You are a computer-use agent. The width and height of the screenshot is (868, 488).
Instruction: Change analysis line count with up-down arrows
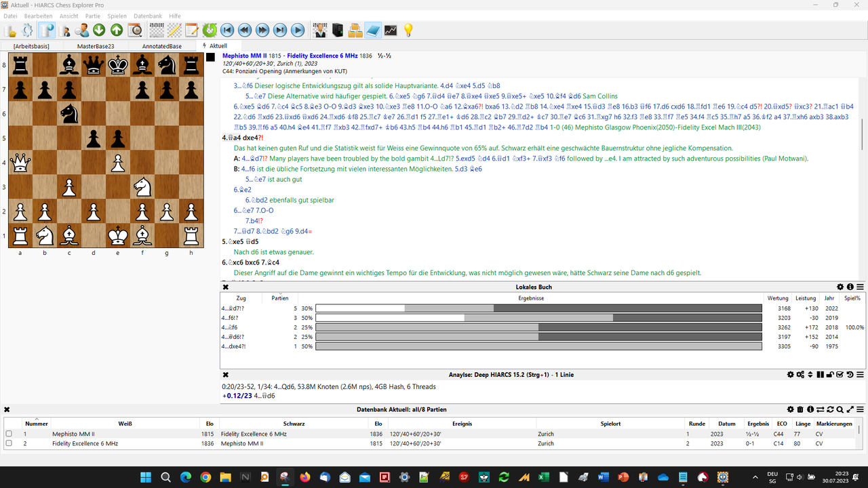[810, 375]
